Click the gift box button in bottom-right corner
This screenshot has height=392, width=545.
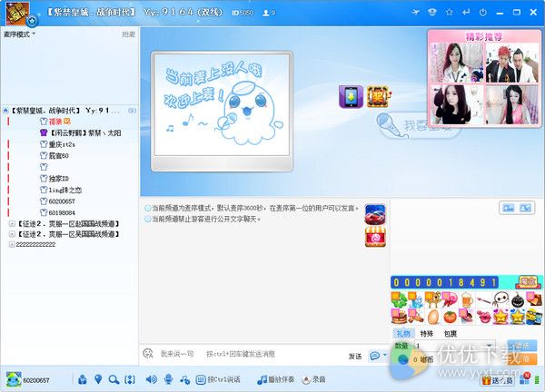[x=498, y=380]
